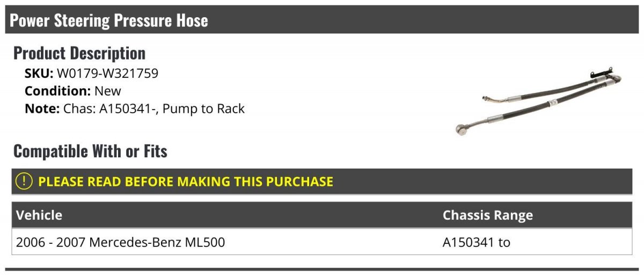Viewport: 644px width, 276px height.
Task: Click the SKU value W0179-W321759
Action: click(x=107, y=74)
